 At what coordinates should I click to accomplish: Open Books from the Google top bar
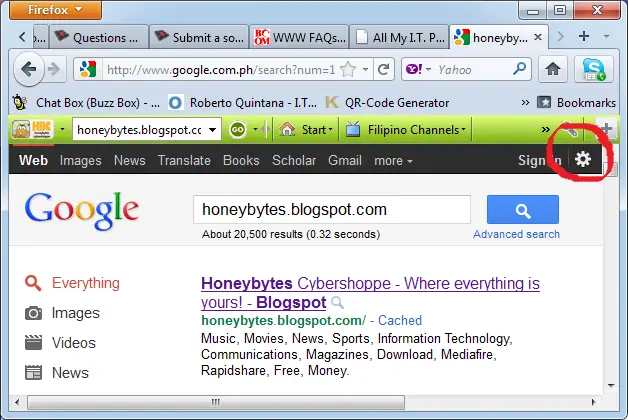[x=241, y=160]
